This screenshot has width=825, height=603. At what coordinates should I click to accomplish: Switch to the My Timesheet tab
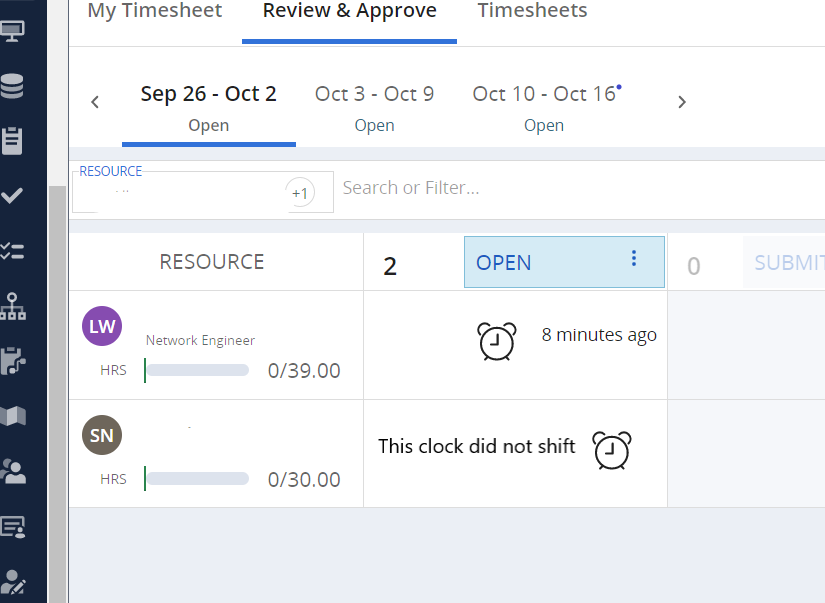click(x=155, y=12)
